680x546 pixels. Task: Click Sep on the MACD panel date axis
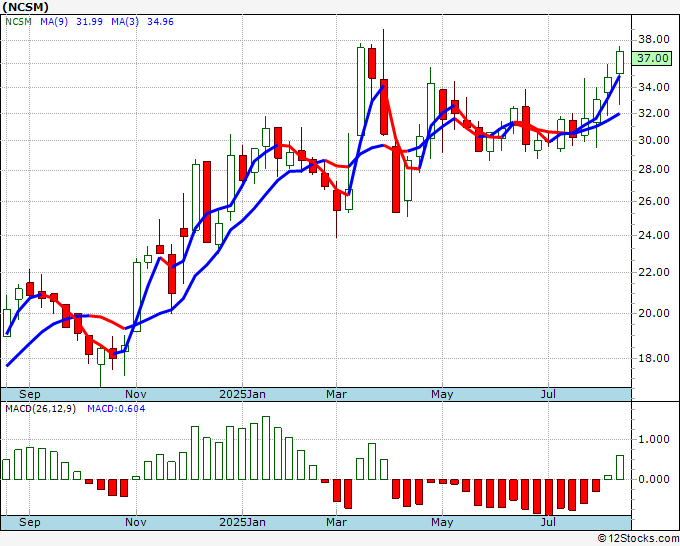29,522
